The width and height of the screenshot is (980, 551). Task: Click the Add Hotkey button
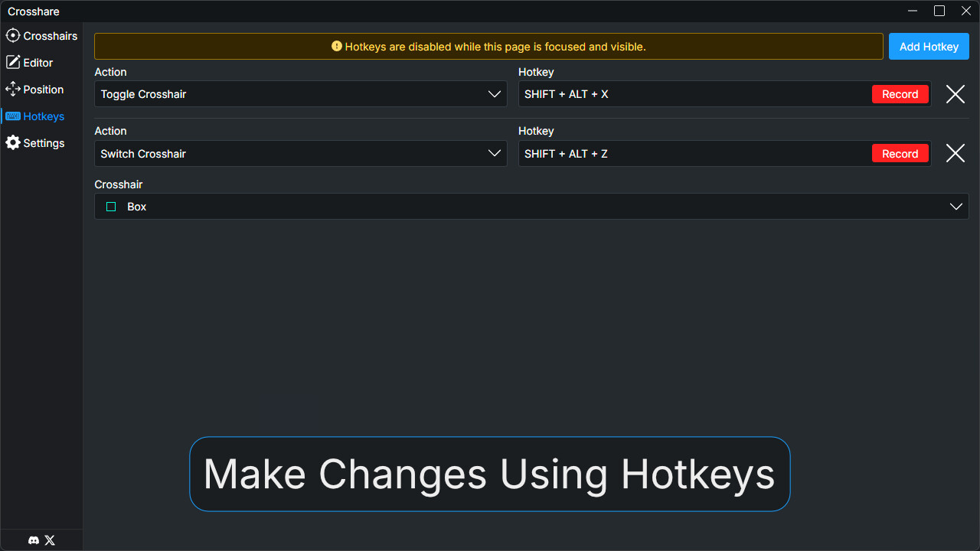pos(929,47)
